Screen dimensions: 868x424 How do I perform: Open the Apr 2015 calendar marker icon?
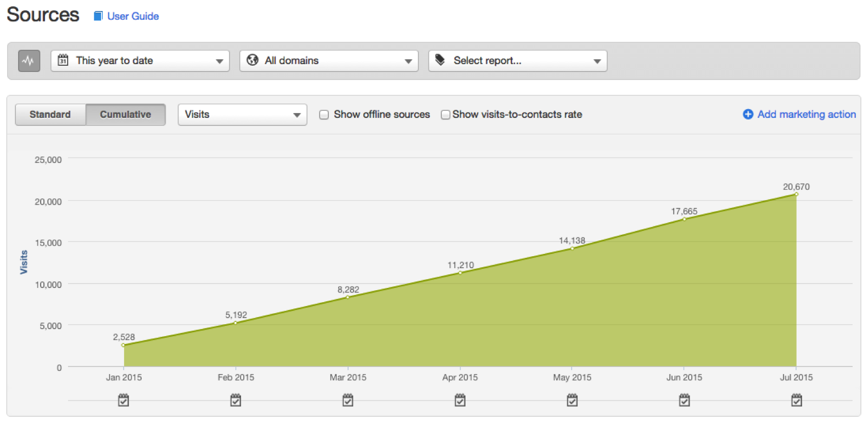[460, 400]
